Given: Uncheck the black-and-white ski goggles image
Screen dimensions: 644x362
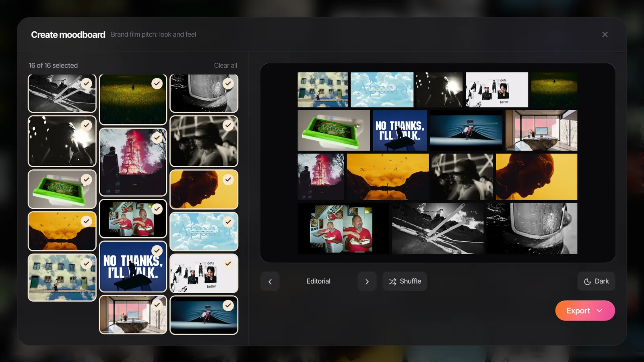Looking at the screenshot, I should tap(228, 83).
